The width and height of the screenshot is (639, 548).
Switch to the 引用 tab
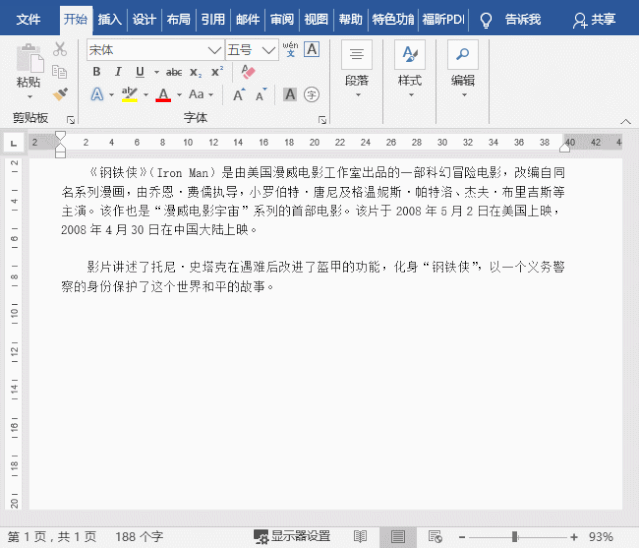pos(213,19)
